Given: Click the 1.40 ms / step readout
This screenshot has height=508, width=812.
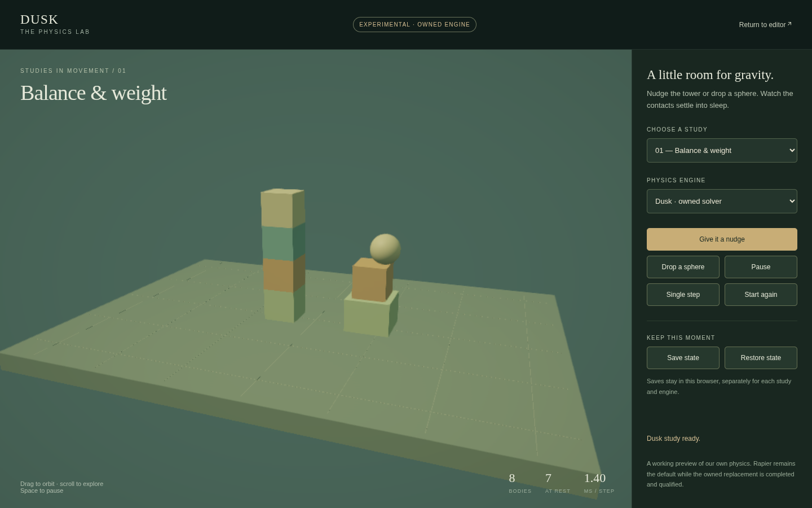Looking at the screenshot, I should [599, 483].
